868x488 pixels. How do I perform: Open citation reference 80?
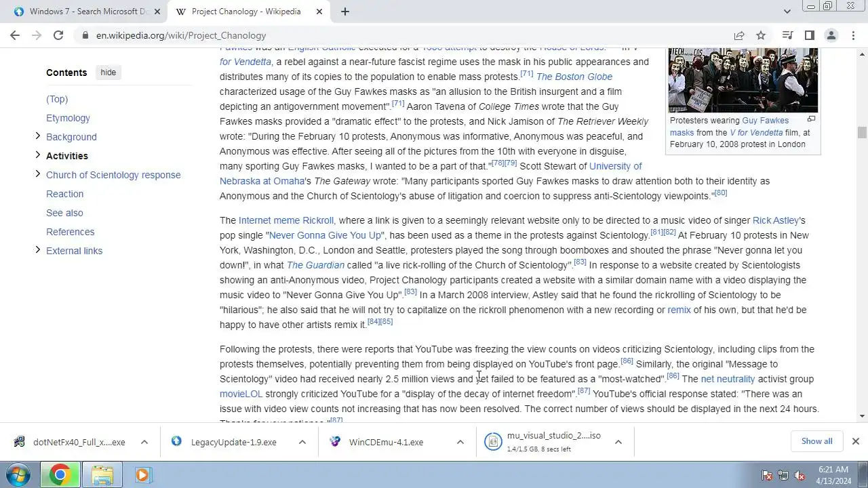tap(721, 193)
